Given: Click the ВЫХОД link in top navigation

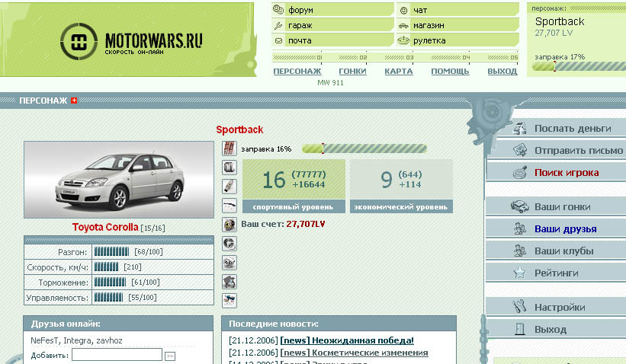Looking at the screenshot, I should click(x=502, y=72).
